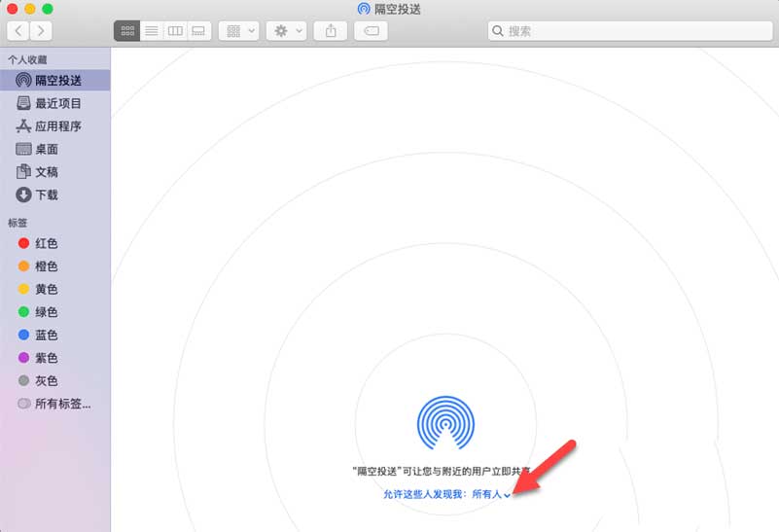Switch to icon view

point(127,31)
